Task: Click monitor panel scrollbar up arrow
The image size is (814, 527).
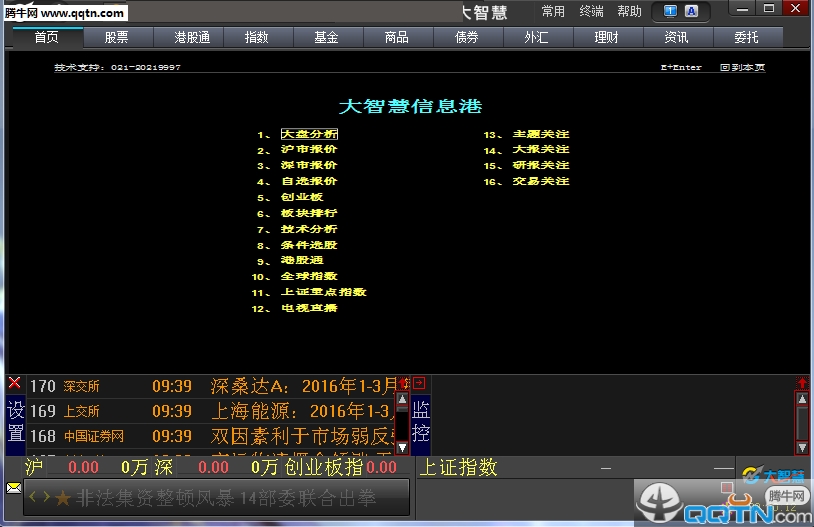Action: pos(802,399)
